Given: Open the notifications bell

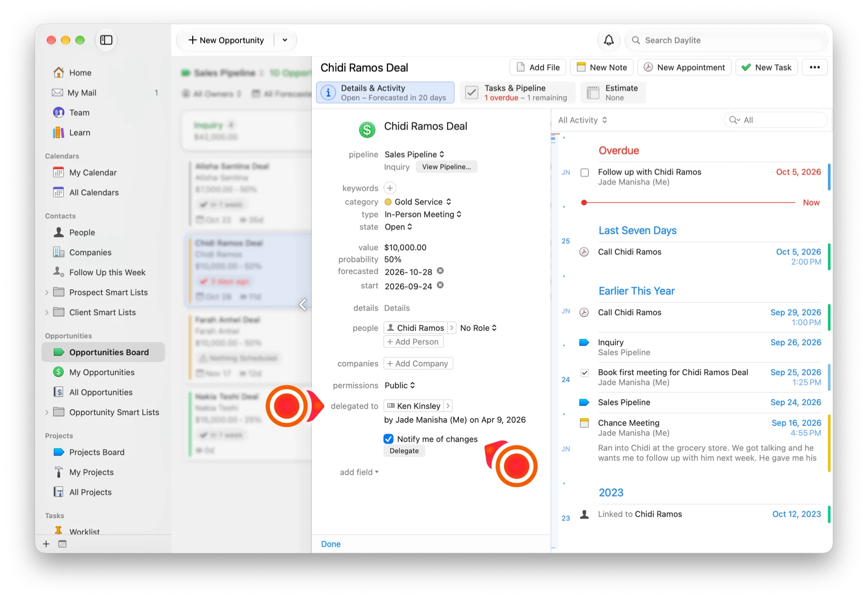Looking at the screenshot, I should click(x=609, y=40).
